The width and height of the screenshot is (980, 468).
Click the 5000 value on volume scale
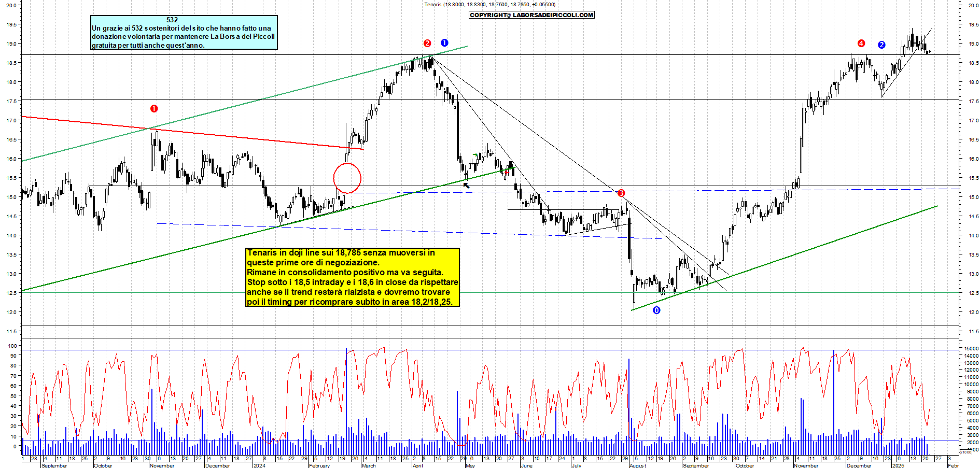[x=972, y=421]
